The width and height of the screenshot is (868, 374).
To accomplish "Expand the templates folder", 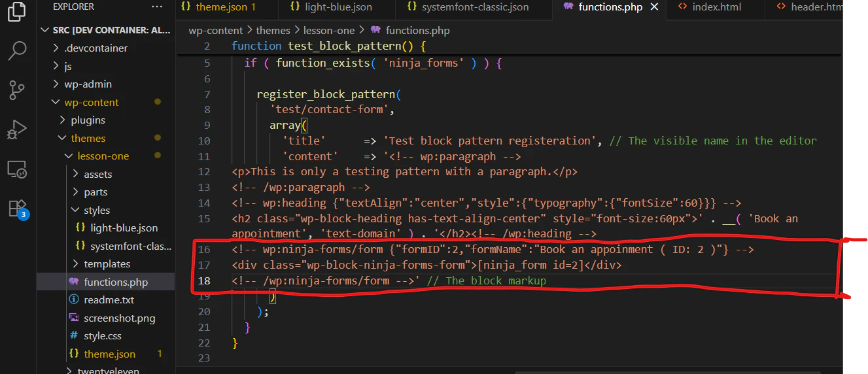I will (x=75, y=264).
